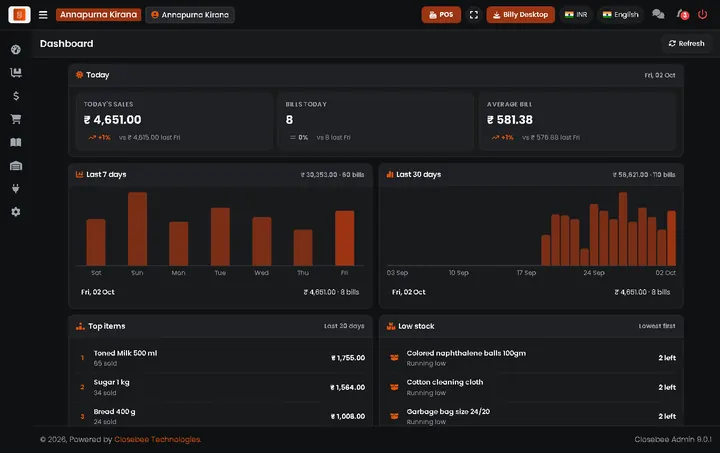720x453 pixels.
Task: Click the ₹ 56,621.00 · 110 bills summary
Action: [644, 175]
